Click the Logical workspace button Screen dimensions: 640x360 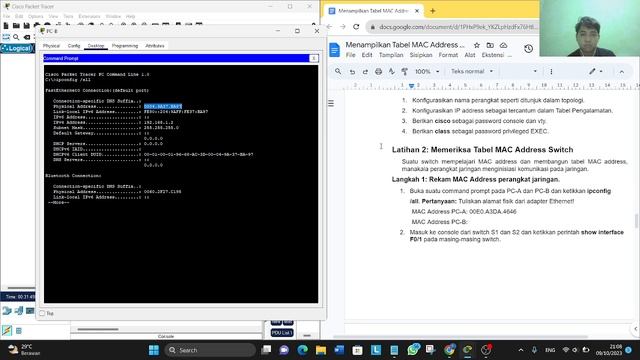[x=17, y=48]
